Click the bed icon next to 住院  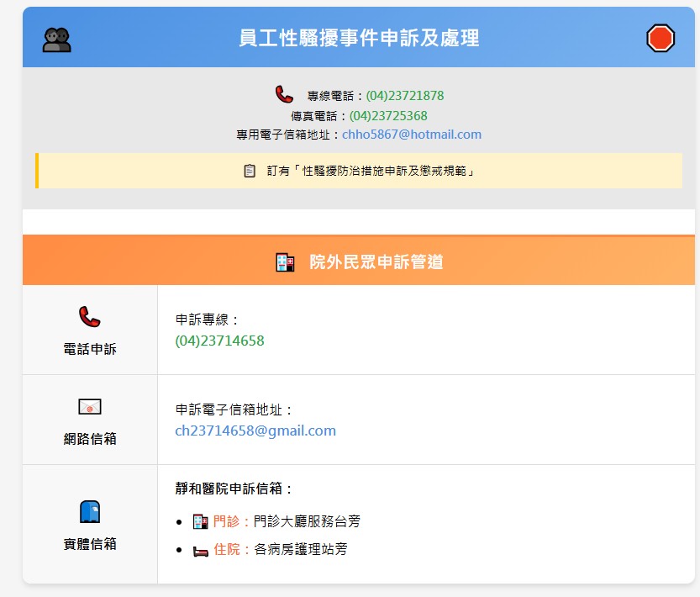(x=200, y=550)
